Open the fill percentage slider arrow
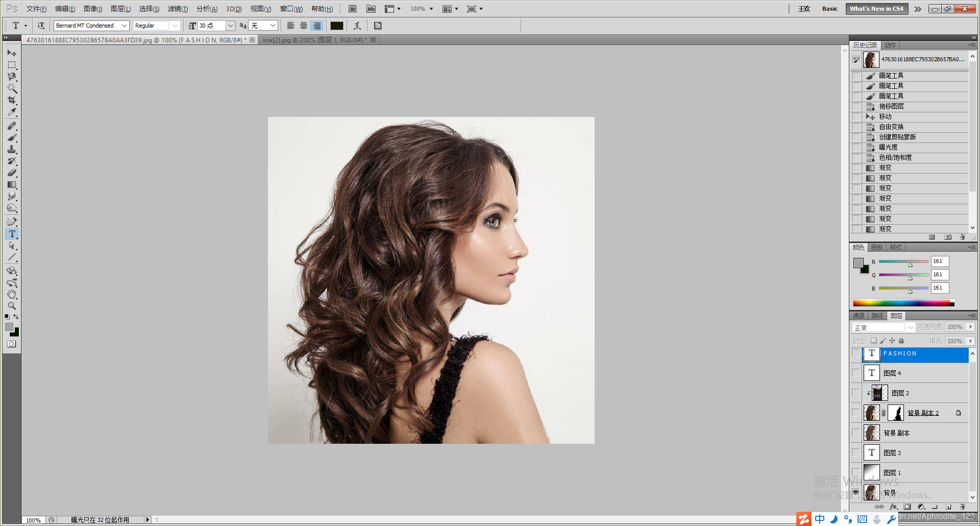This screenshot has height=526, width=980. (971, 341)
